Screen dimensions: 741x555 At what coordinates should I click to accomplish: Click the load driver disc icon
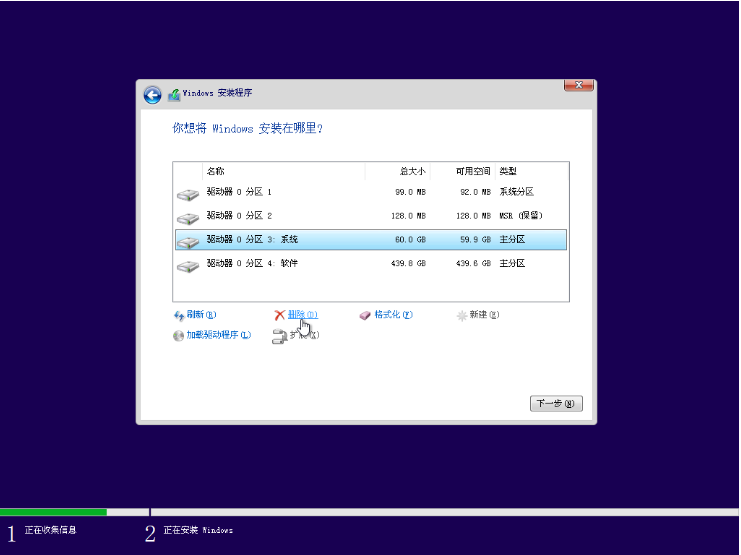click(178, 336)
